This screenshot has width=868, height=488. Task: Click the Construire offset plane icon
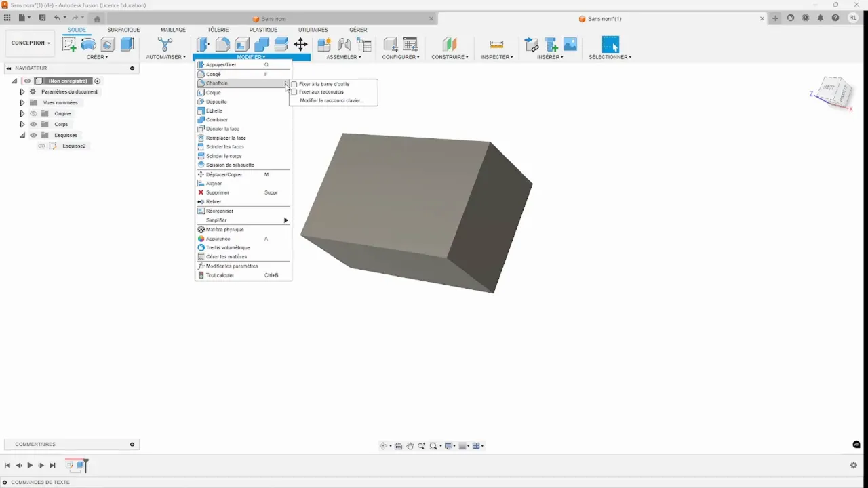(x=450, y=45)
